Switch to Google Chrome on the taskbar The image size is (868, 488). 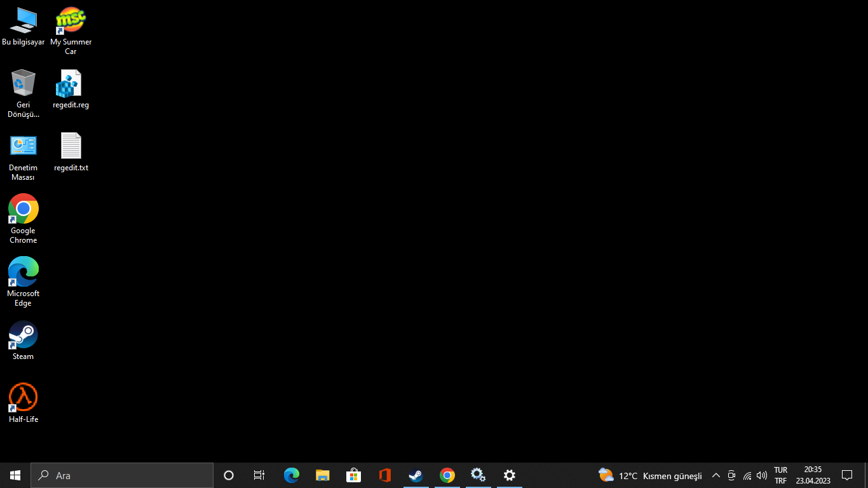click(447, 475)
